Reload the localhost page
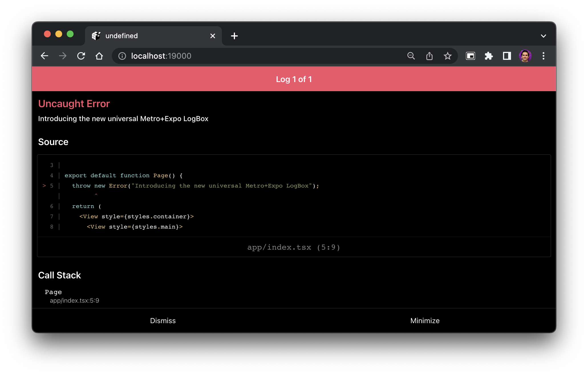Viewport: 588px width, 375px height. click(81, 56)
